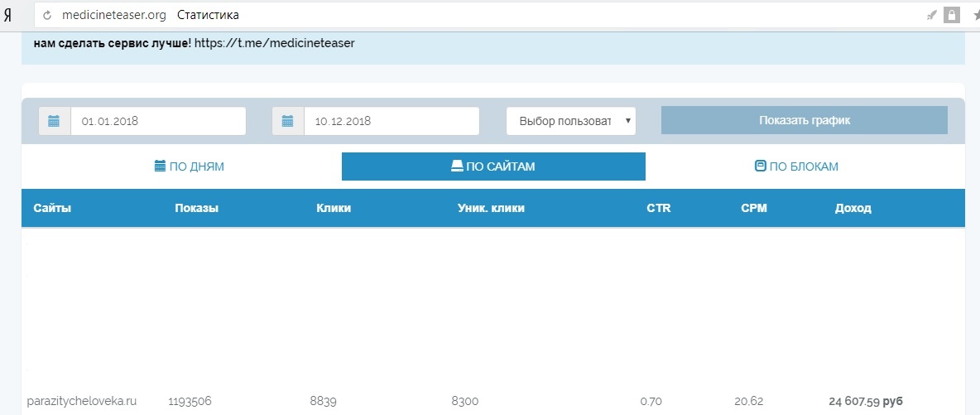Click the CPM column header
This screenshot has width=980, height=415.
pyautogui.click(x=754, y=209)
